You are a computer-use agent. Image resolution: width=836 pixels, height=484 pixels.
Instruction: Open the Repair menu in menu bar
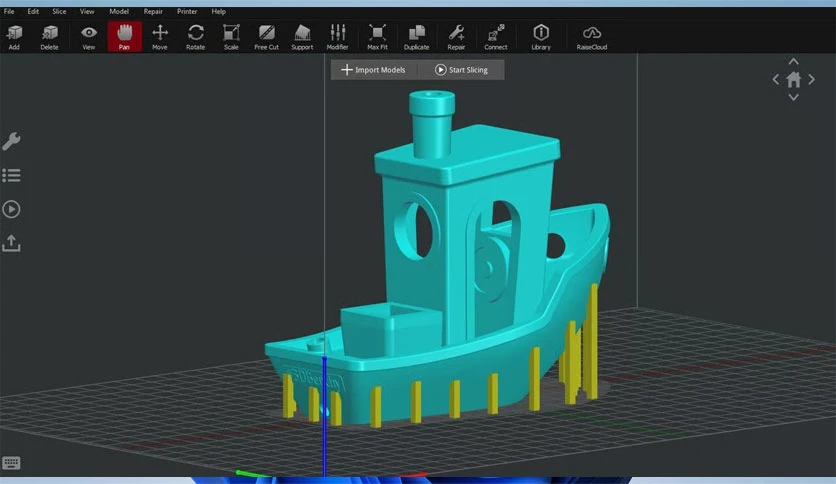(153, 11)
